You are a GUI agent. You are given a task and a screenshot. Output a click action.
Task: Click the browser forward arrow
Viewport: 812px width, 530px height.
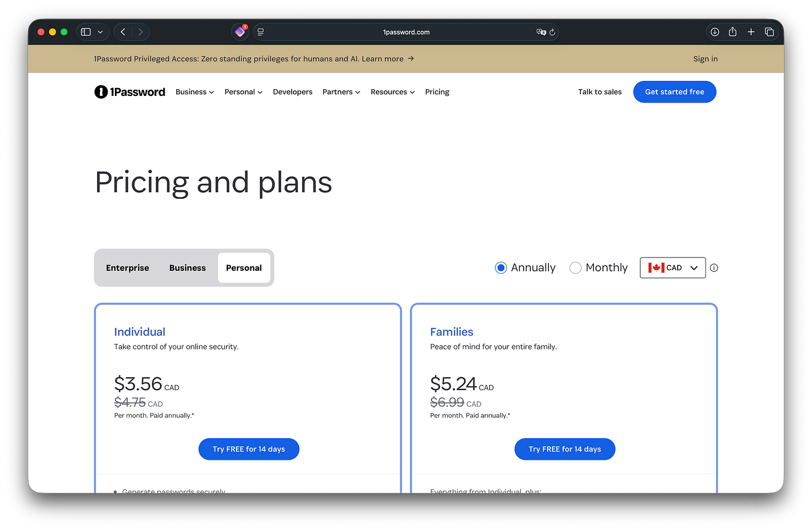tap(141, 32)
